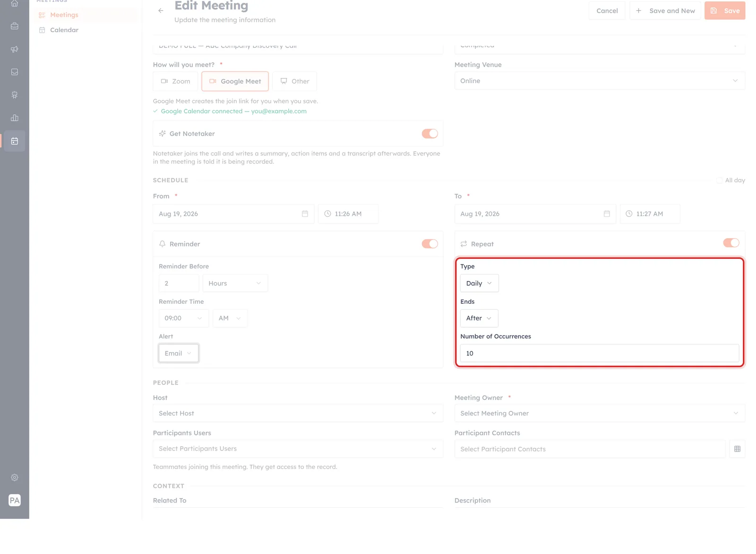Open the home icon in sidebar
The image size is (756, 554).
[15, 3]
